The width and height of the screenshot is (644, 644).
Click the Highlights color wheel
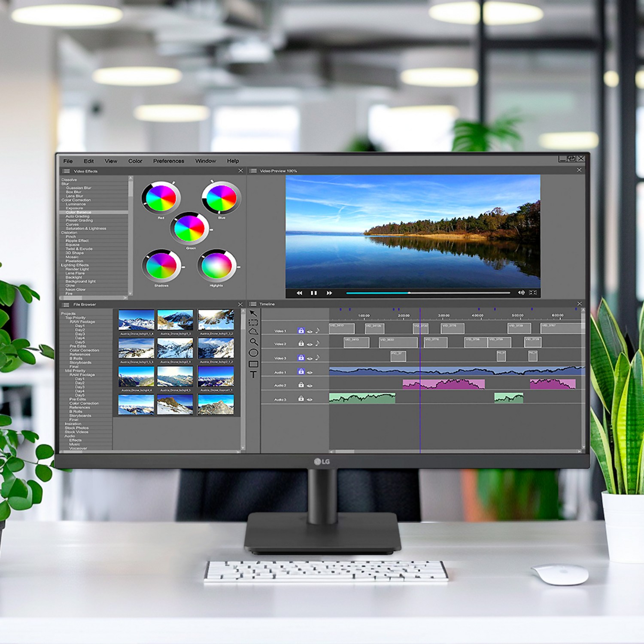pyautogui.click(x=216, y=266)
